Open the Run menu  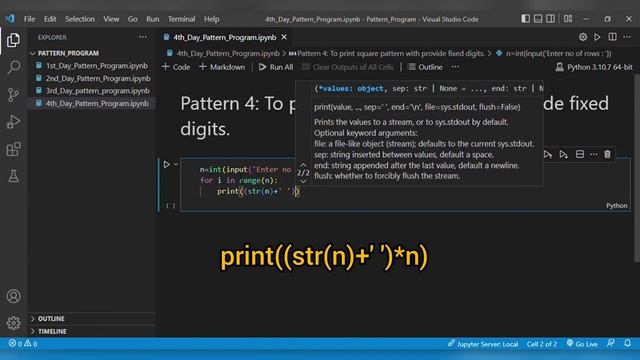coord(153,19)
